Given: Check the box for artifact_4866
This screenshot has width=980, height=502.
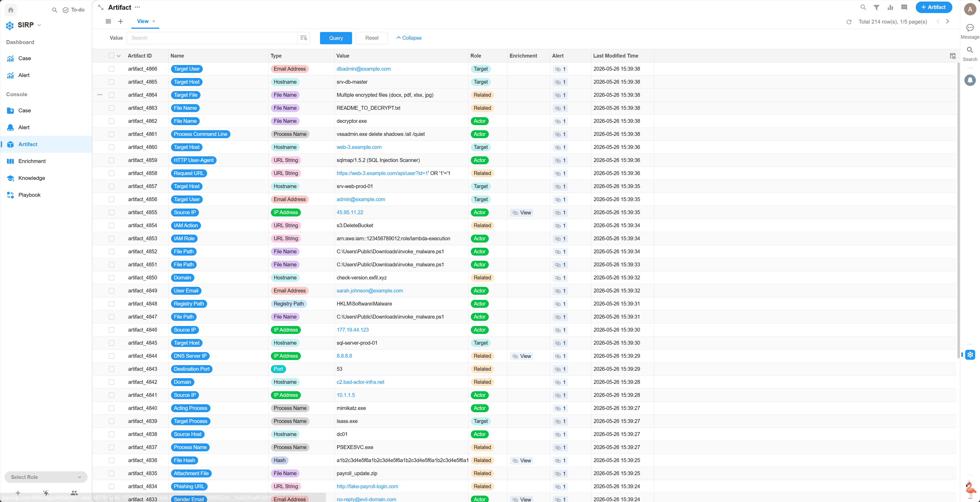Looking at the screenshot, I should (111, 69).
